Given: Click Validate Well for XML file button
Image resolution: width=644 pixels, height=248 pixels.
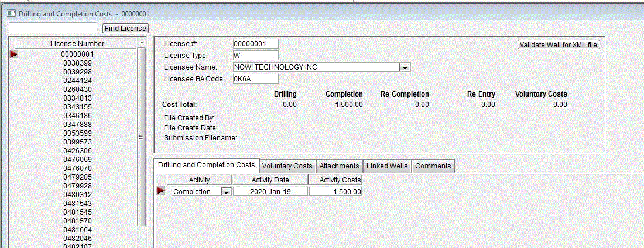Looking at the screenshot, I should (x=559, y=44).
